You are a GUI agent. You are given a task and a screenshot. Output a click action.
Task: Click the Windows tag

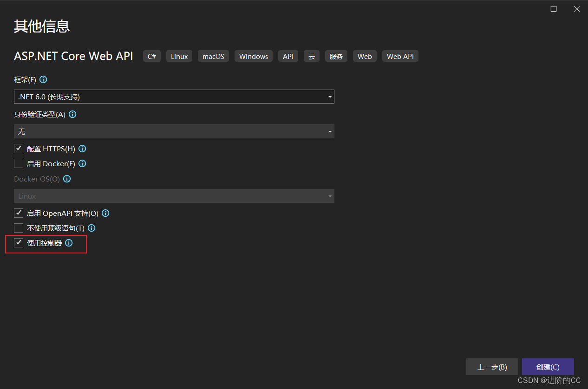pos(254,56)
